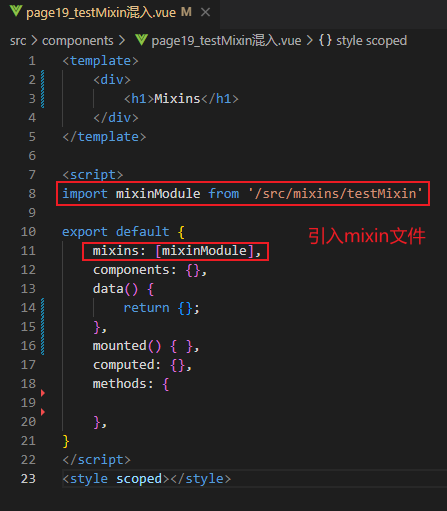The image size is (447, 511).
Task: Click the methods: property on line 18
Action: tap(123, 384)
